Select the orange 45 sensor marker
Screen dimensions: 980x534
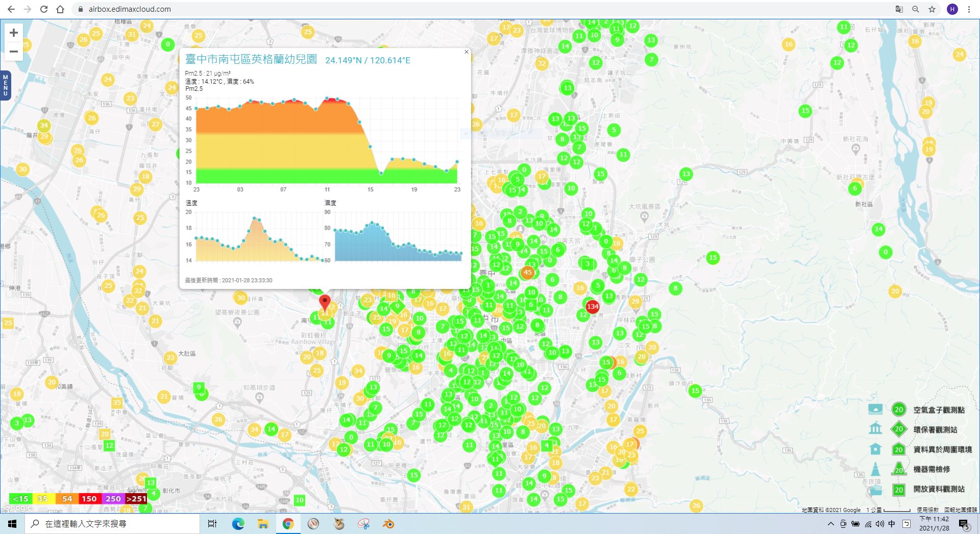coord(528,272)
